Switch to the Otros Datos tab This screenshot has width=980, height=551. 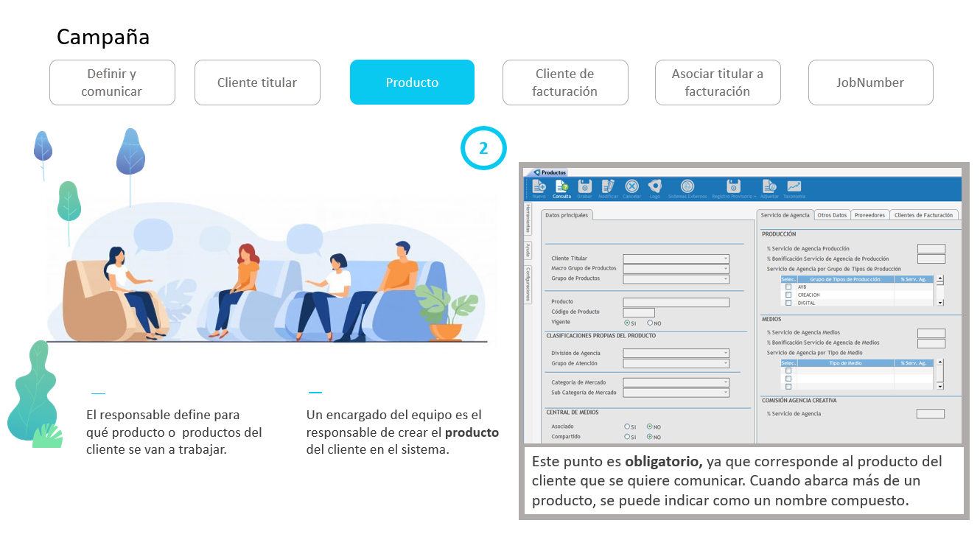click(x=832, y=215)
